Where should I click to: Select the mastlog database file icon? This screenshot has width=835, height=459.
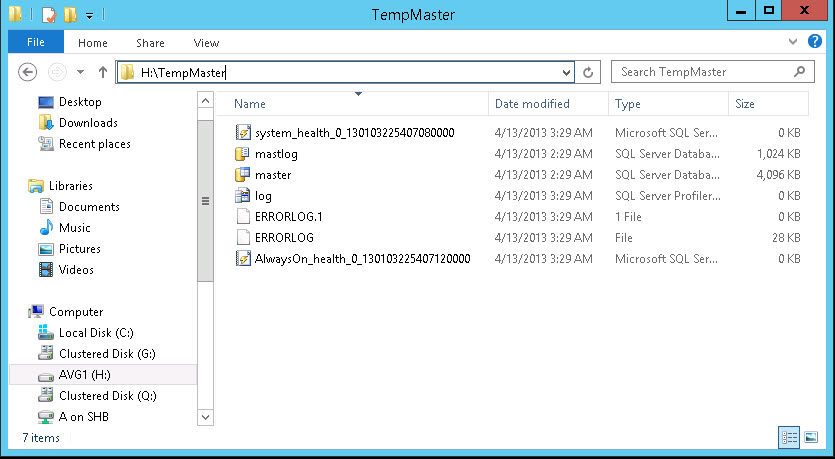tap(243, 153)
